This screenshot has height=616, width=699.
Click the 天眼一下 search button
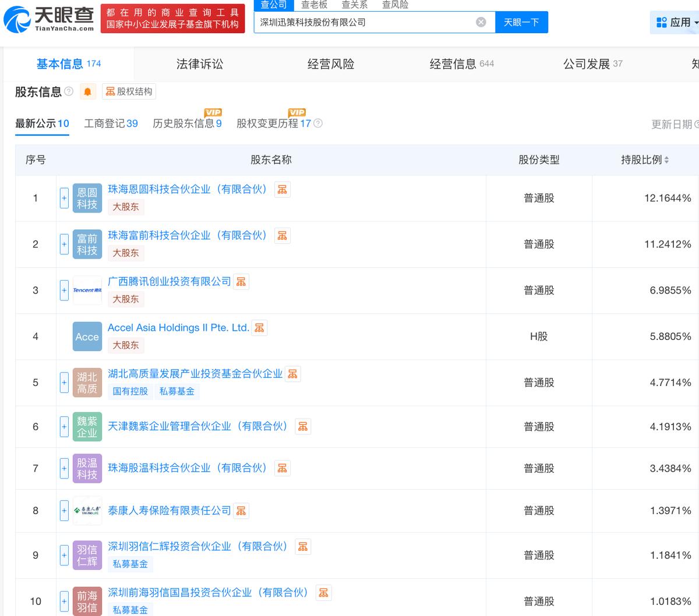[521, 22]
